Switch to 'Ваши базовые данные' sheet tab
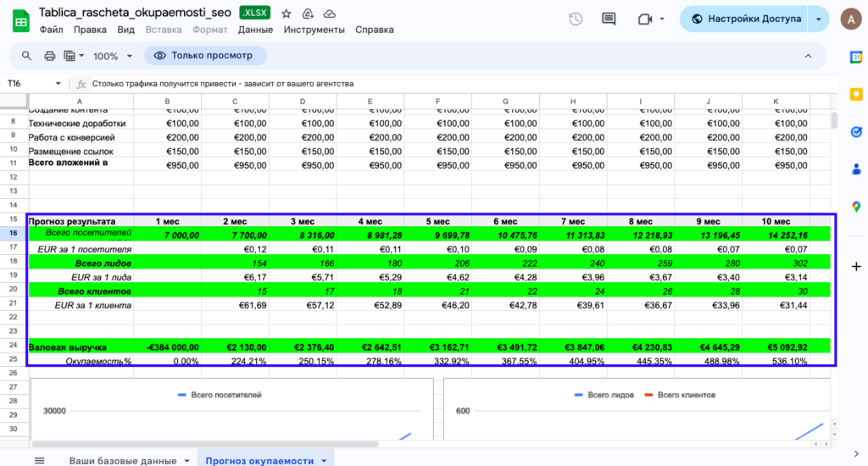Viewport: 868px width, 466px height. [x=123, y=460]
